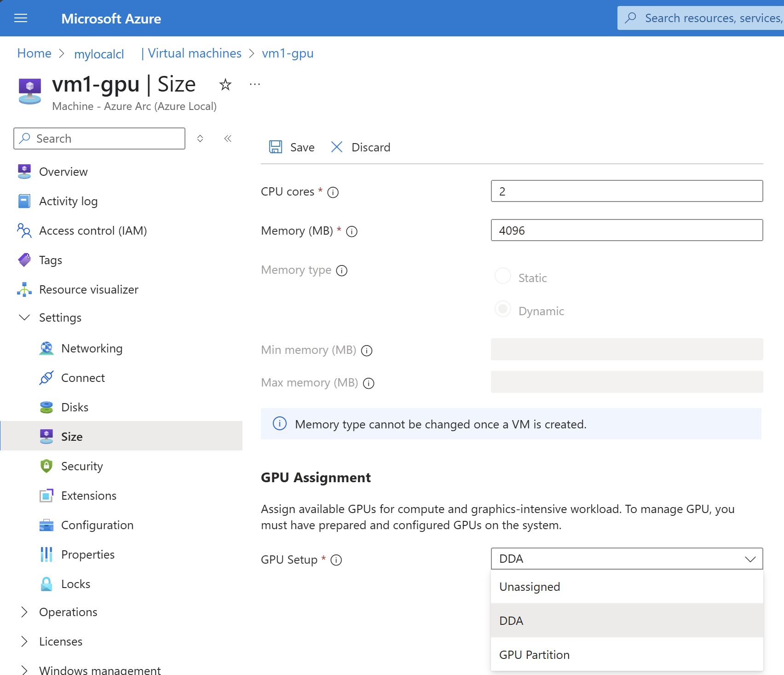
Task: Show CPU cores info tooltip icon
Action: (333, 192)
